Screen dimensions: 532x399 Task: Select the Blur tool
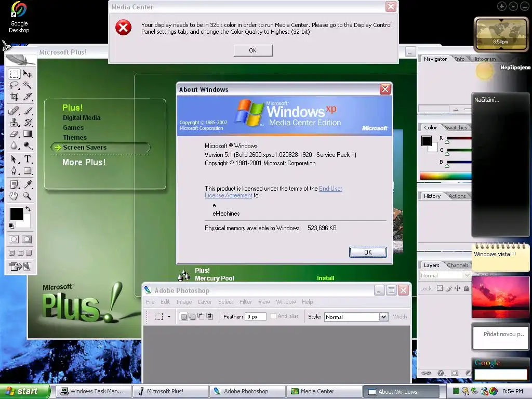[14, 145]
